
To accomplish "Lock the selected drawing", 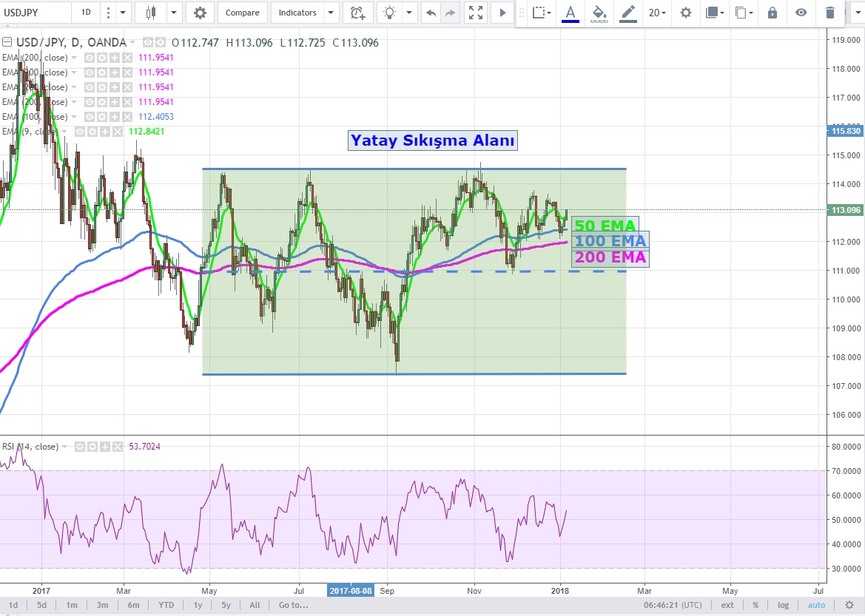I will coord(773,13).
